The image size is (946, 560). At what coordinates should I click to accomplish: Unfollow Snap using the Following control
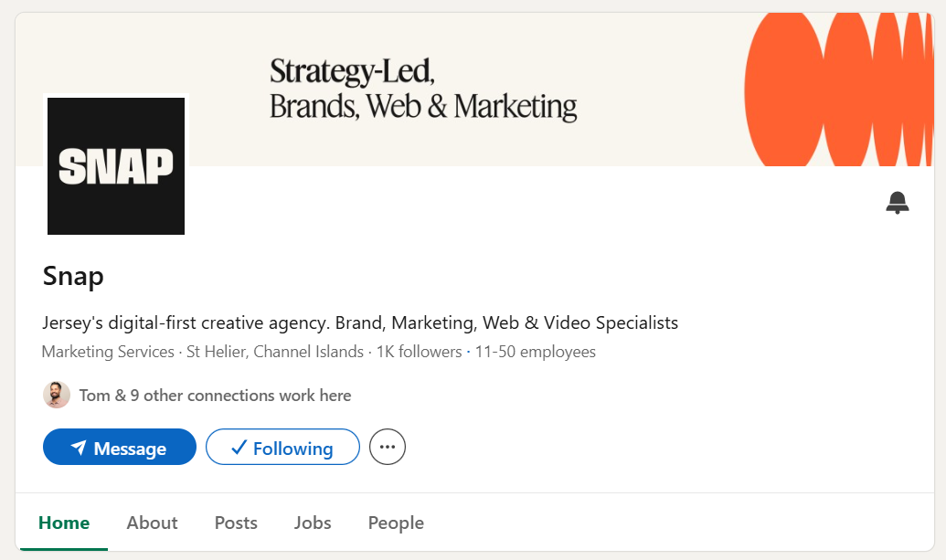pyautogui.click(x=282, y=448)
